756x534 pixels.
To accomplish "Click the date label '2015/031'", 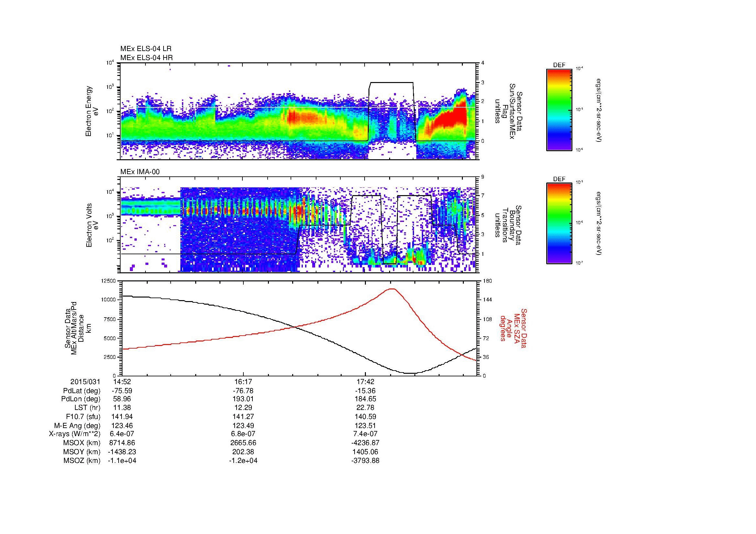I will (85, 382).
